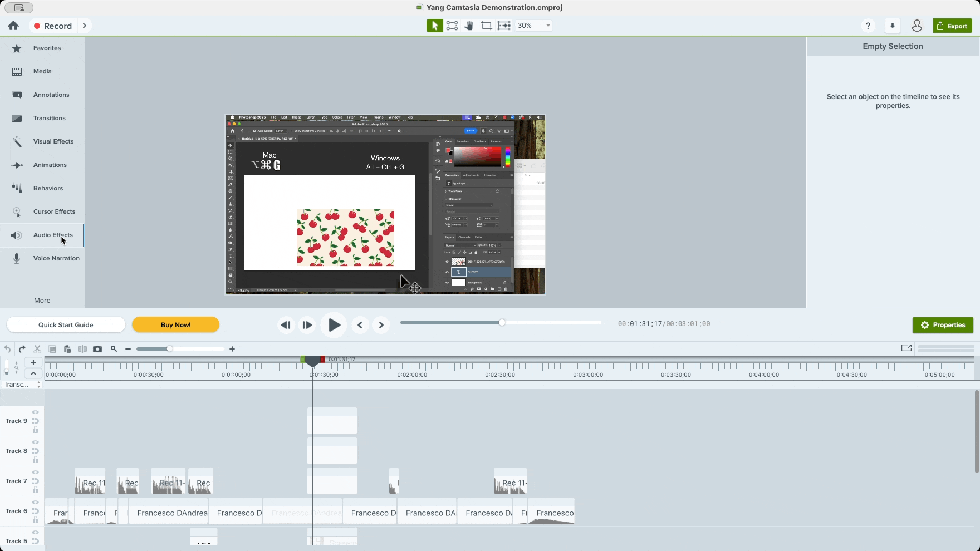Undo the last timeline action

pos(7,349)
